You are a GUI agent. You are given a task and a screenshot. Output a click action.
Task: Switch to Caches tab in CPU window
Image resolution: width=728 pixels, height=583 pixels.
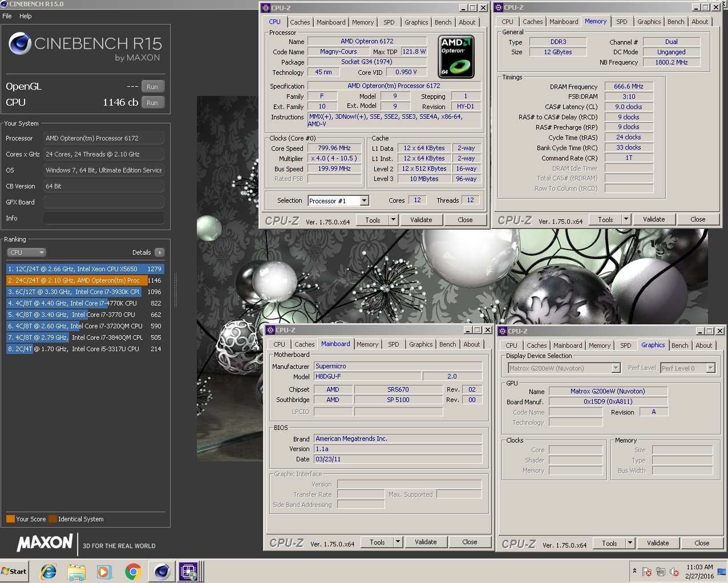coord(300,22)
